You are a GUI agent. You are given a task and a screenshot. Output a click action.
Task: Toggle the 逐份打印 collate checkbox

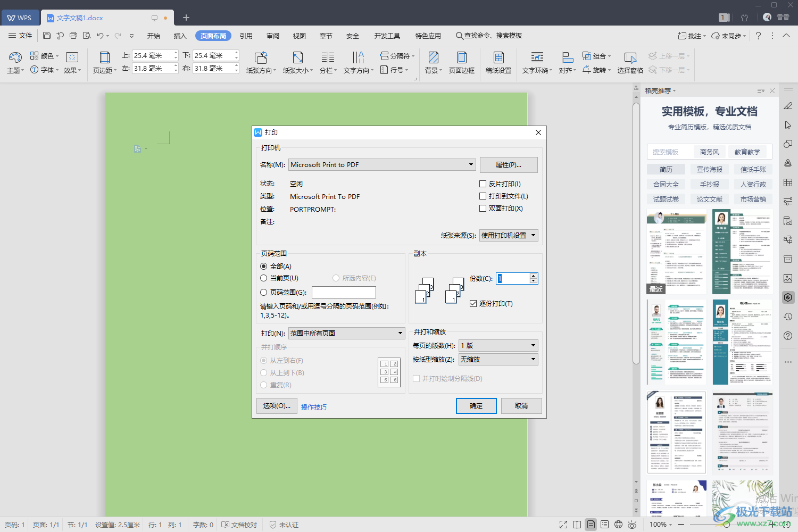point(473,304)
